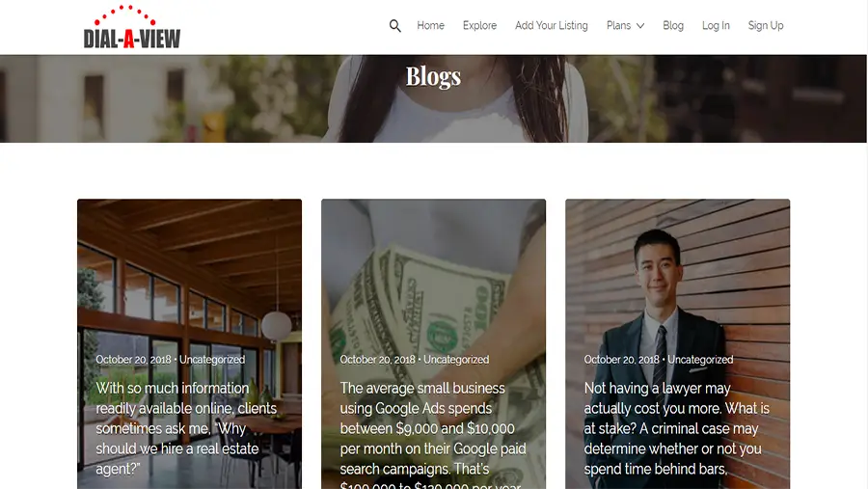
Task: Open the Plans menu item
Action: pos(618,25)
